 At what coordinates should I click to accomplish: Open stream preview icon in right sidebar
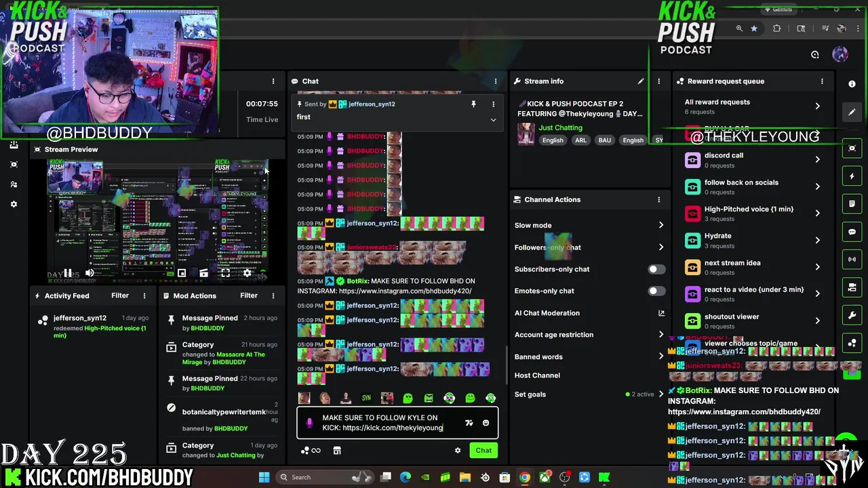(852, 148)
